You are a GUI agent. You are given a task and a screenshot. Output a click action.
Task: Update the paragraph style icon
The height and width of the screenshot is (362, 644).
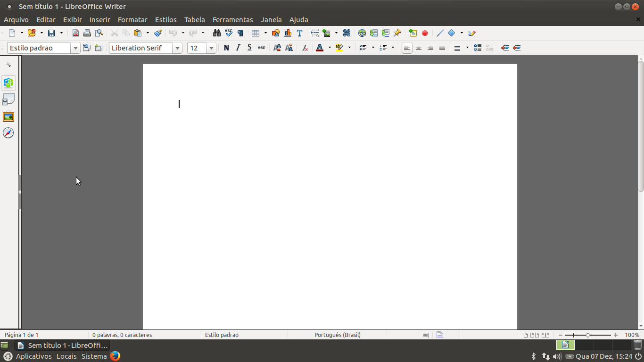(87, 48)
